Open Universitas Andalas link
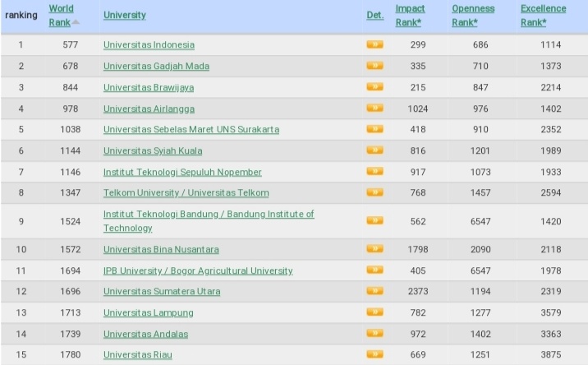The width and height of the screenshot is (588, 365). click(x=145, y=334)
